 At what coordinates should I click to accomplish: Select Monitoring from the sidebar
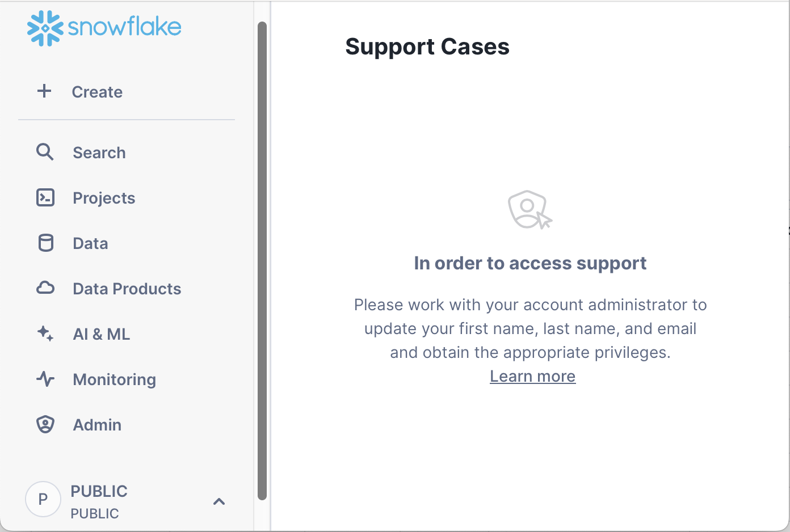(x=114, y=379)
